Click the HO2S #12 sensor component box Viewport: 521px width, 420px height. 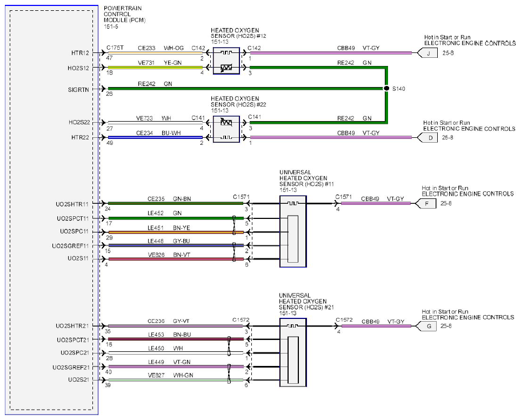[226, 61]
